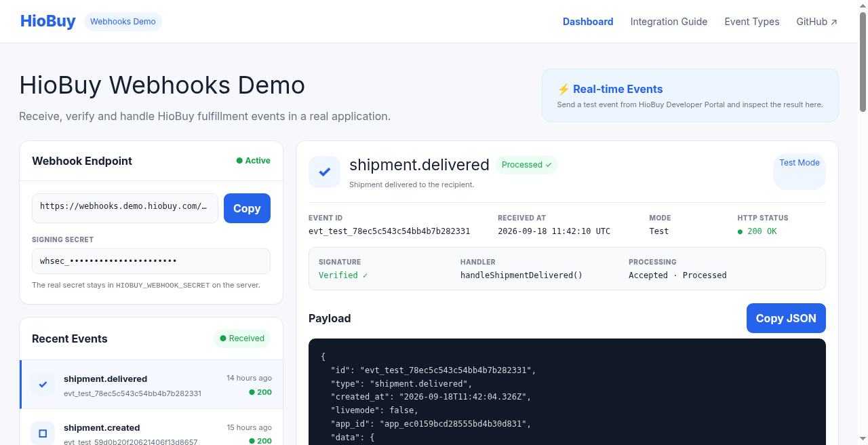The width and height of the screenshot is (868, 445).
Task: Copy the webhook endpoint URL
Action: [247, 208]
